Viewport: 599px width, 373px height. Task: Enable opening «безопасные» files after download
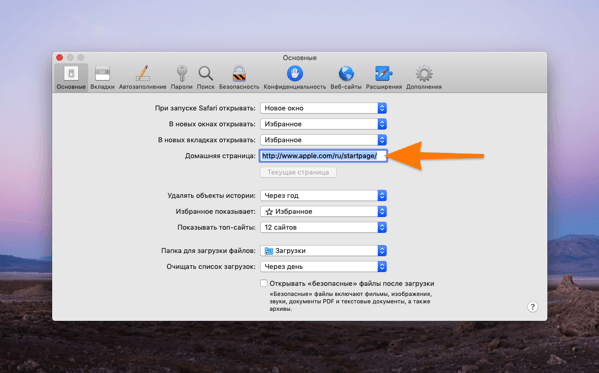click(264, 283)
